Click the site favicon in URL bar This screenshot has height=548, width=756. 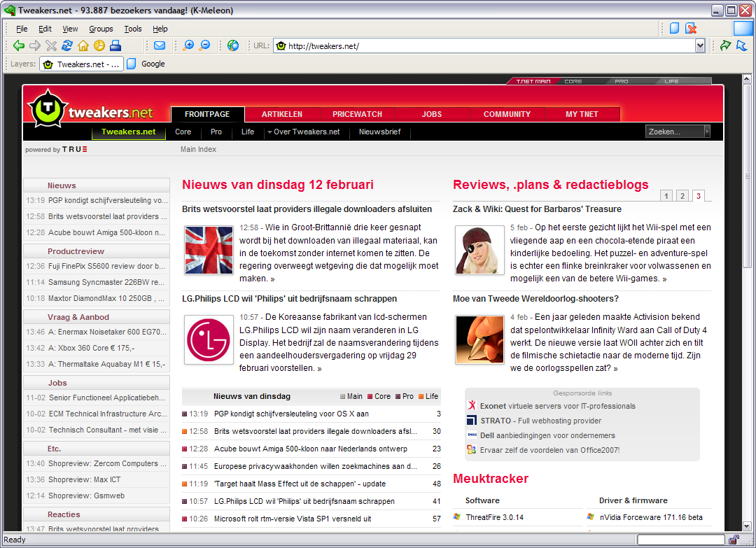click(281, 45)
